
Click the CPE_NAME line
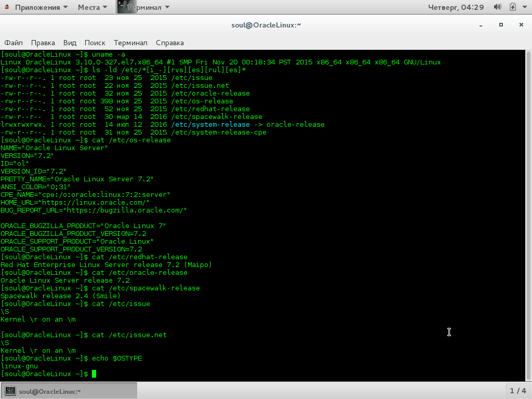(86, 195)
